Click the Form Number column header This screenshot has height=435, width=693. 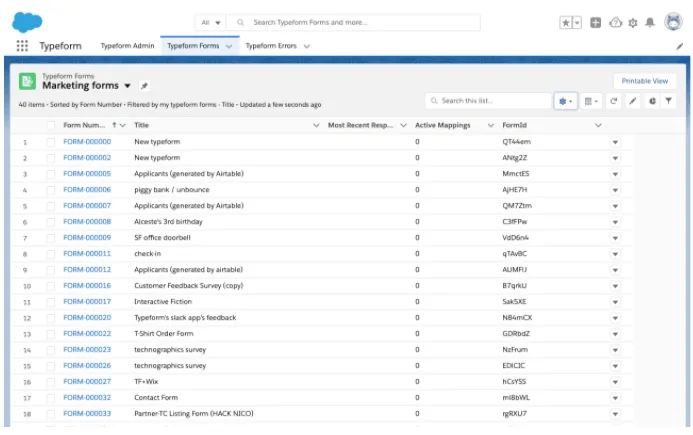[84, 126]
